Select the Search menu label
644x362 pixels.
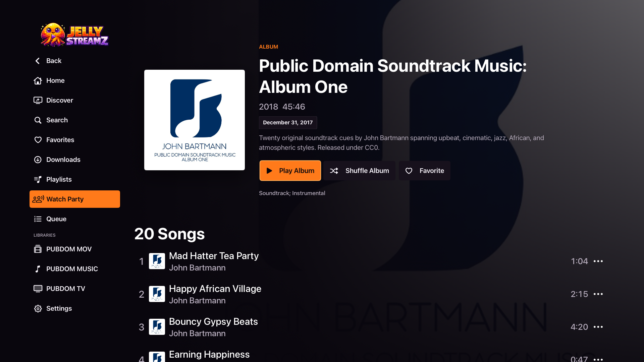tap(57, 120)
